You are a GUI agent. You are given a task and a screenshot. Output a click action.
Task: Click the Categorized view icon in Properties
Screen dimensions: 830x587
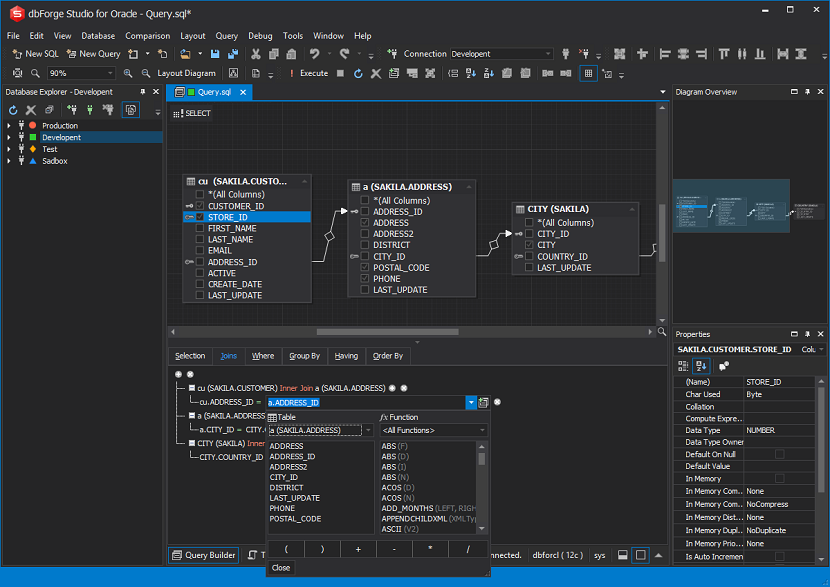[683, 366]
